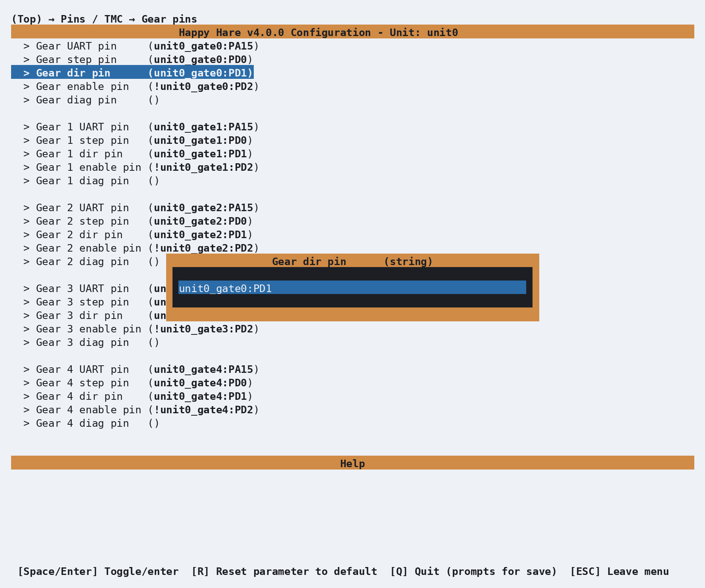This screenshot has width=705, height=588.
Task: Open the highlighted Gear dir pin entry
Action: pos(132,73)
